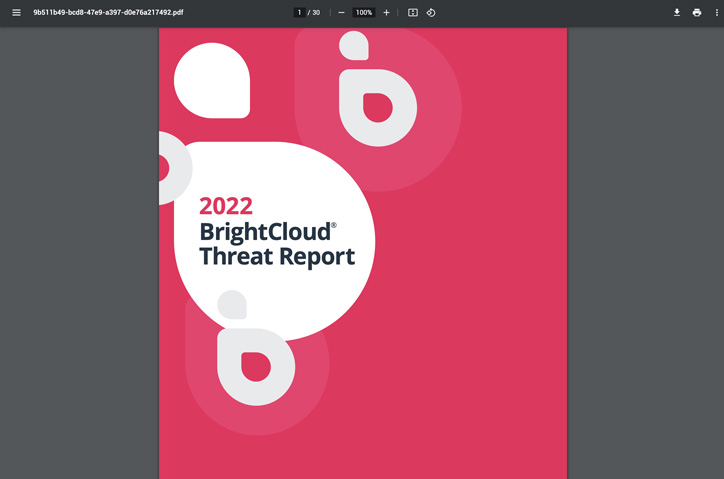Click the current page number field

pyautogui.click(x=299, y=12)
